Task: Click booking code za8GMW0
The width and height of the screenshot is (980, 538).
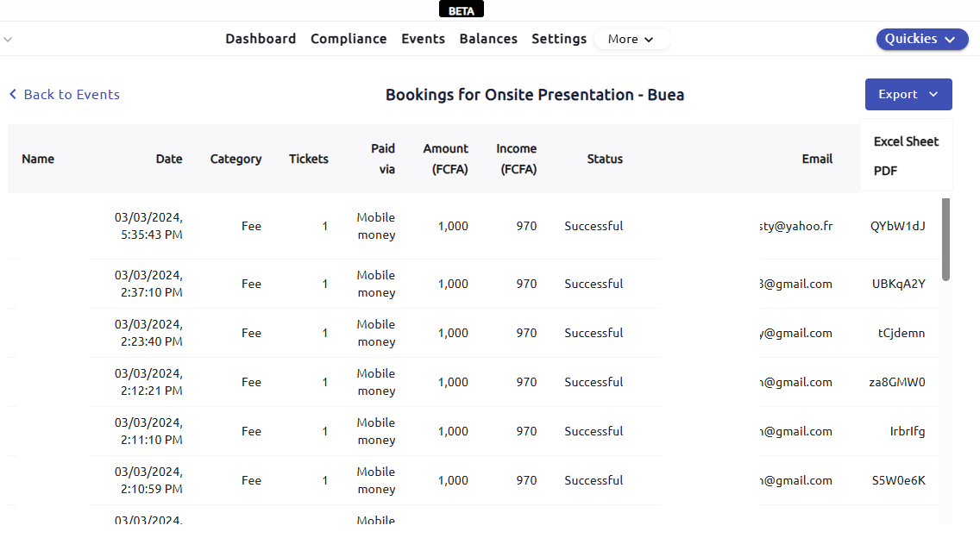Action: tap(897, 382)
